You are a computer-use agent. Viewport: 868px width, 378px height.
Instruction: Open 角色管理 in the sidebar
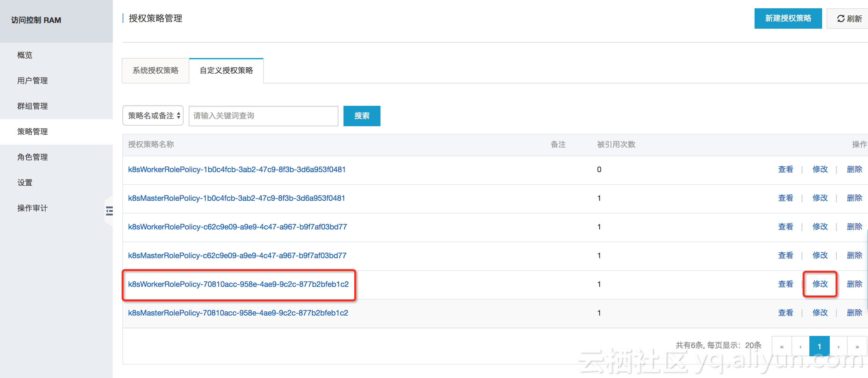33,157
